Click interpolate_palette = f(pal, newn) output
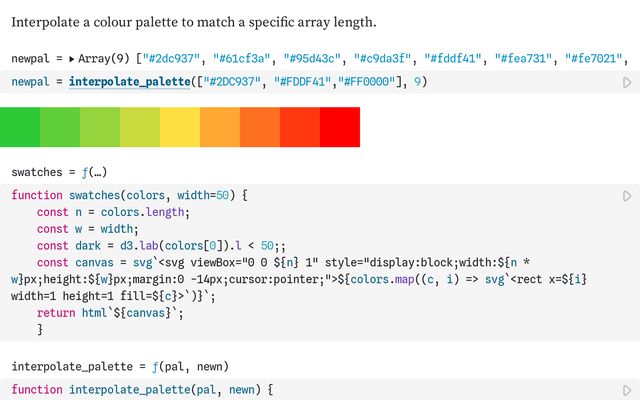 [x=120, y=366]
